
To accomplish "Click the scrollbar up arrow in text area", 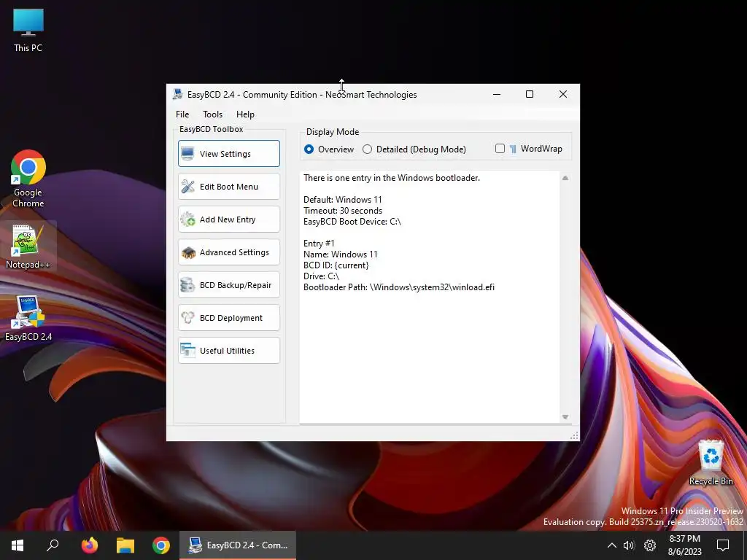I will 565,178.
